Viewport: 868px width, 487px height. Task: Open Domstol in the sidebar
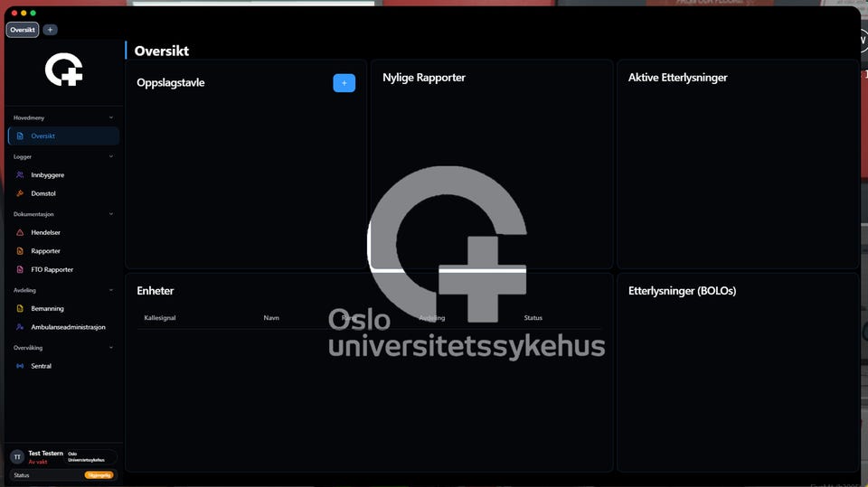point(63,193)
